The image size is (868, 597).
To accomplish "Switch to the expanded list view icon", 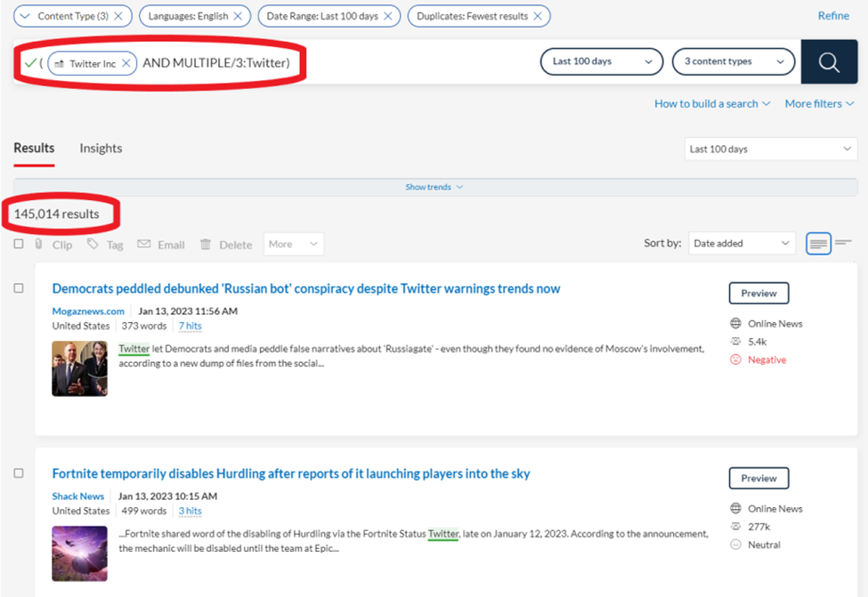I will (818, 243).
